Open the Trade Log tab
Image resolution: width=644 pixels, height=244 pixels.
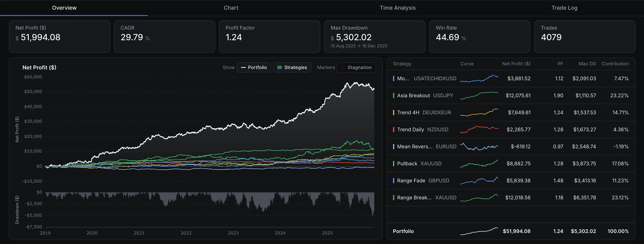(564, 8)
